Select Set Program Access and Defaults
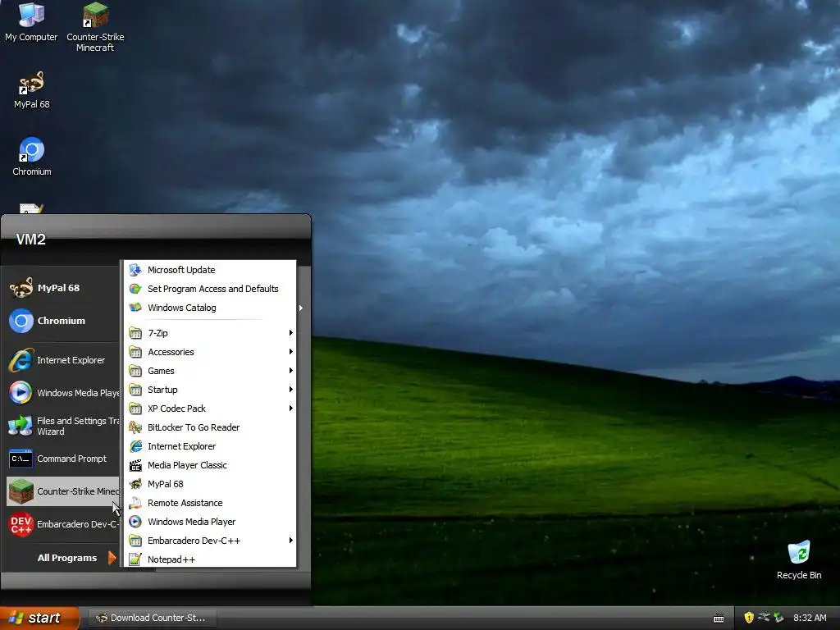This screenshot has height=630, width=840. pos(210,289)
